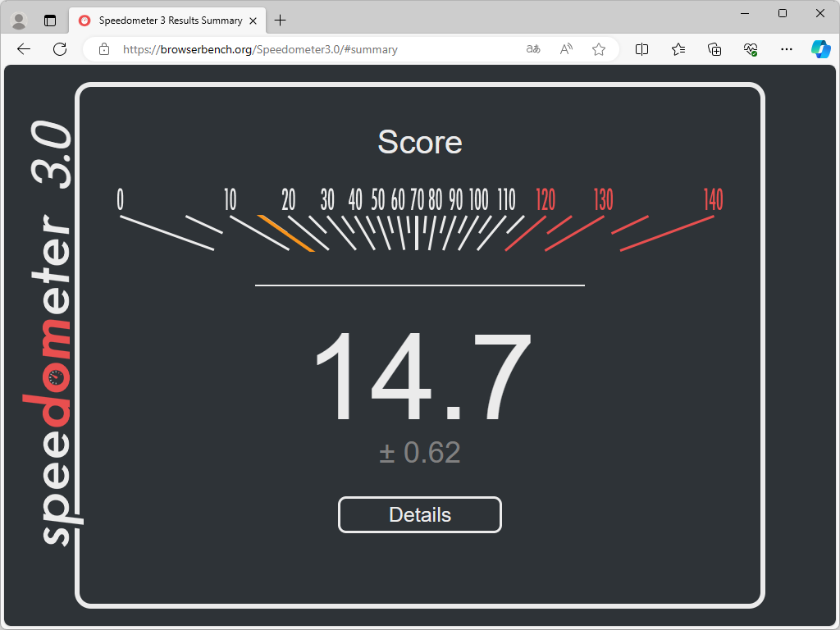Image resolution: width=840 pixels, height=630 pixels.
Task: Open Collections from the toolbar
Action: [714, 49]
